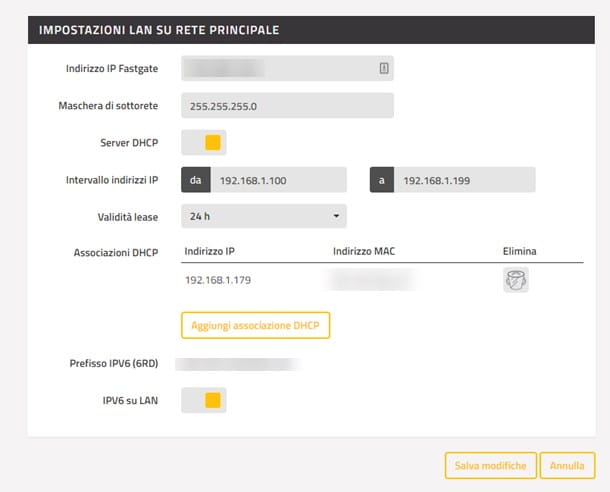Click the info icon in Fastgate IP field
This screenshot has height=492, width=610.
tap(384, 68)
